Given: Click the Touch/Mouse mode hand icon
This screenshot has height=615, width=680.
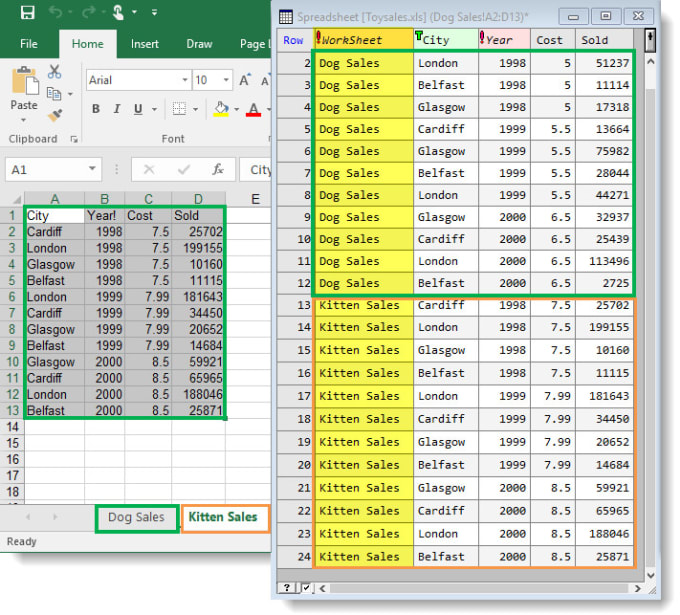Looking at the screenshot, I should point(118,12).
